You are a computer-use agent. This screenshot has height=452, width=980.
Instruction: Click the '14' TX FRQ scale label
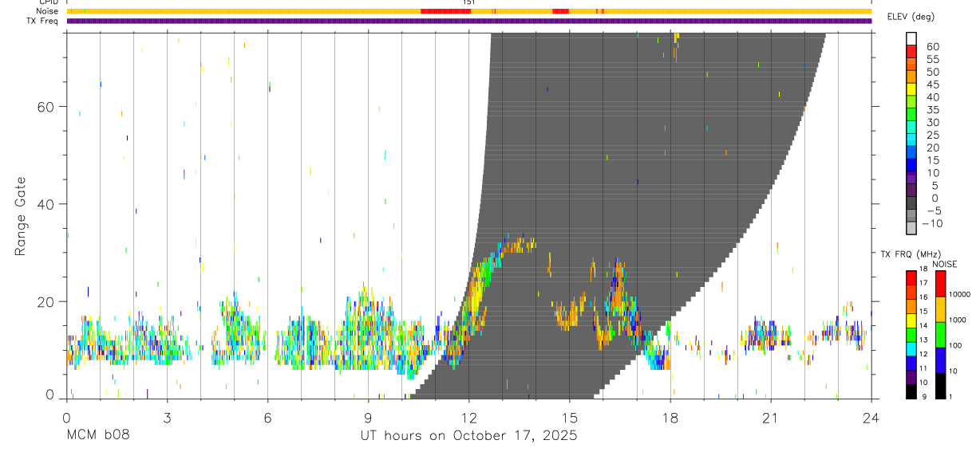pyautogui.click(x=924, y=325)
